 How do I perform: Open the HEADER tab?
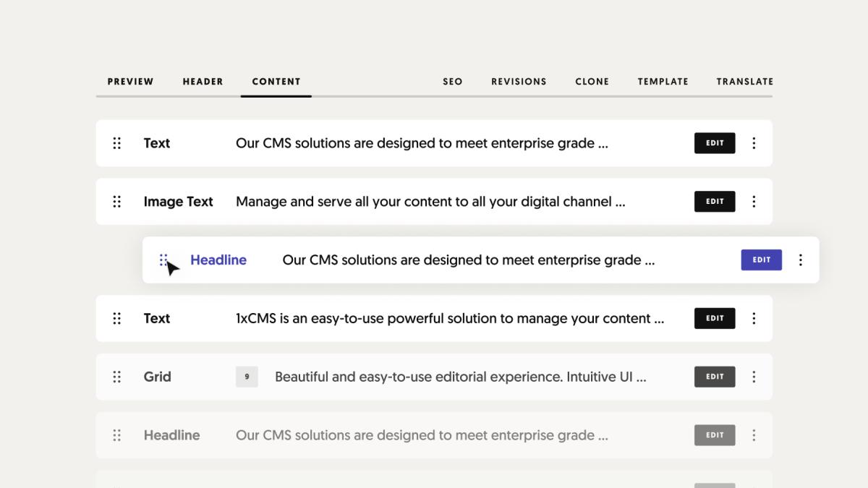pyautogui.click(x=203, y=82)
